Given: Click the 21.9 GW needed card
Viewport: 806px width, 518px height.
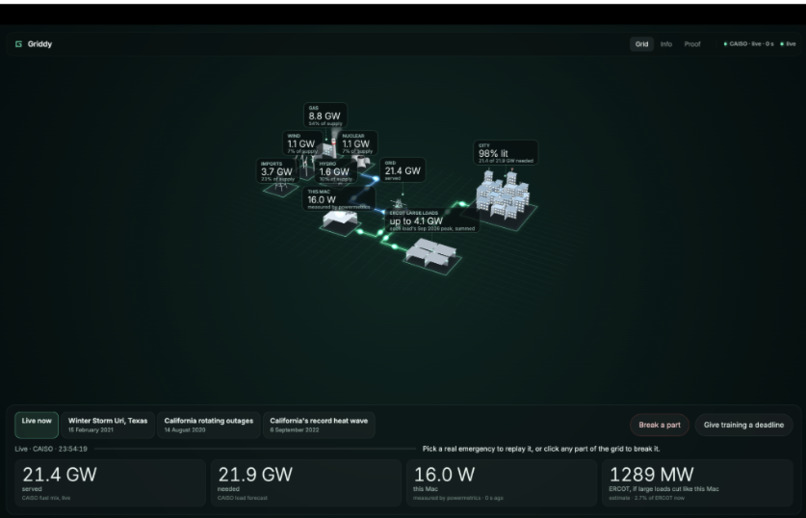Looking at the screenshot, I should (306, 483).
